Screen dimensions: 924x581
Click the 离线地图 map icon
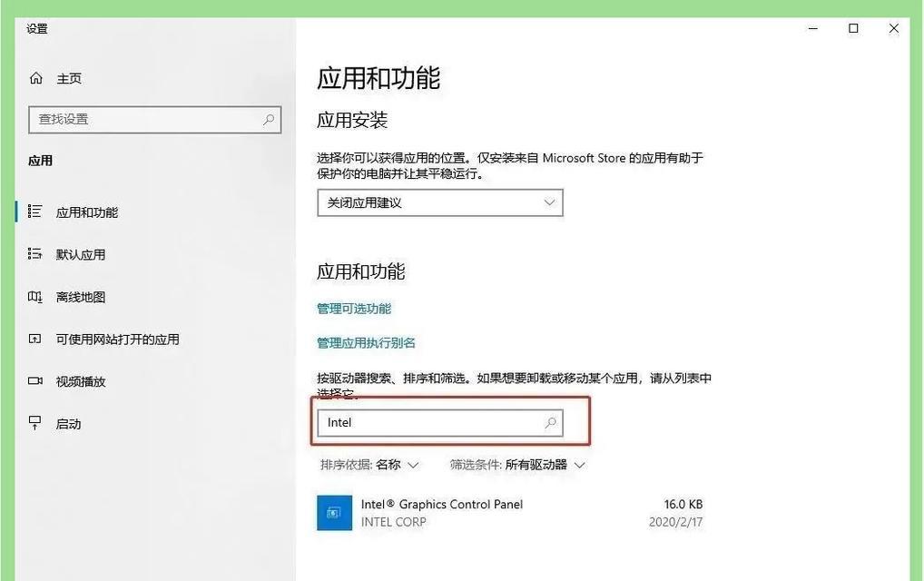pyautogui.click(x=35, y=297)
